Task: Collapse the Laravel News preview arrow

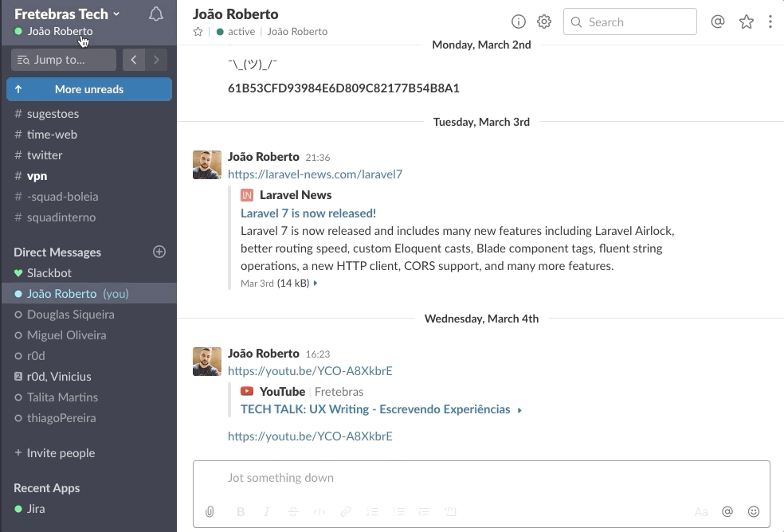Action: coord(316,283)
